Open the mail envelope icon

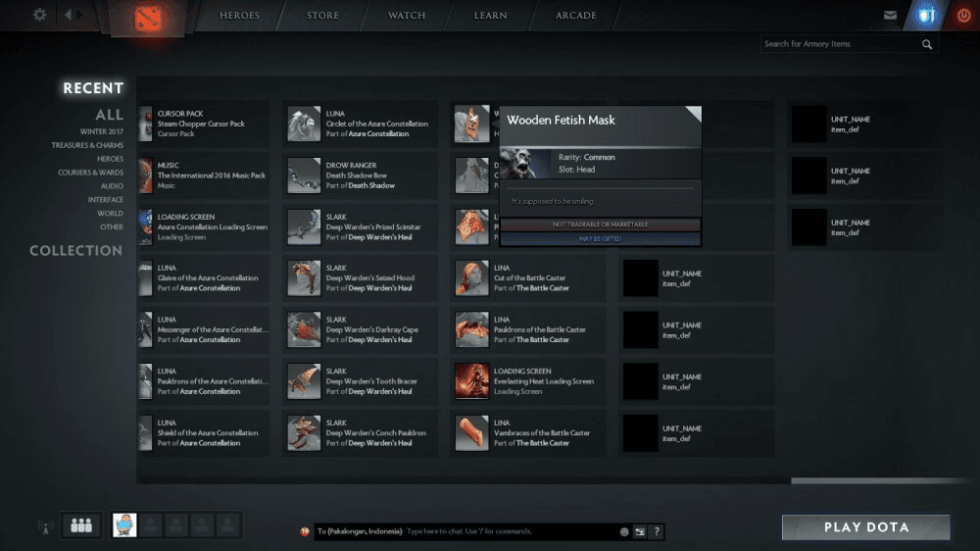pyautogui.click(x=890, y=15)
